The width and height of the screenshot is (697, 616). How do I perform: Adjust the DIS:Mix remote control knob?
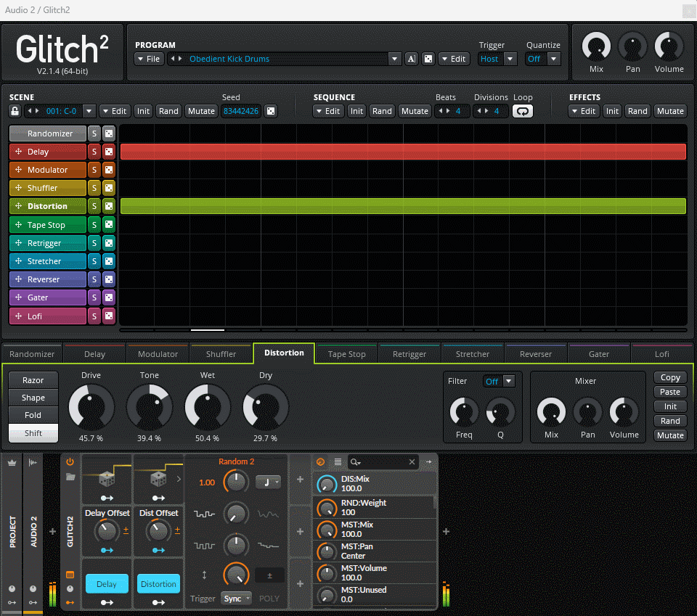click(327, 483)
